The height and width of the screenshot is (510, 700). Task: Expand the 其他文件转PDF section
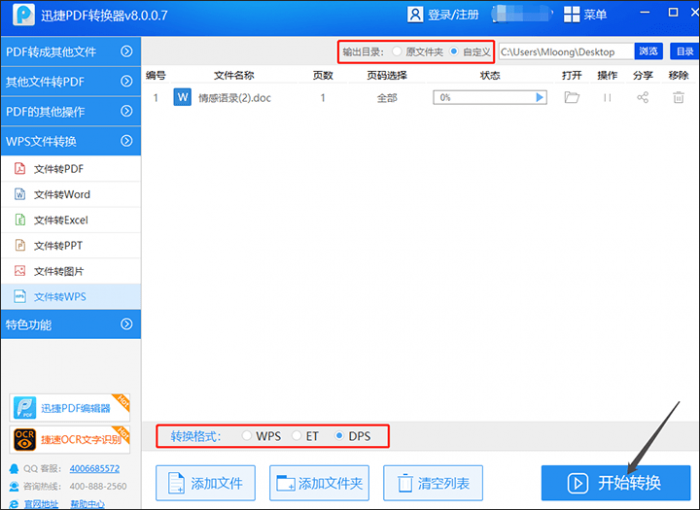[71, 81]
